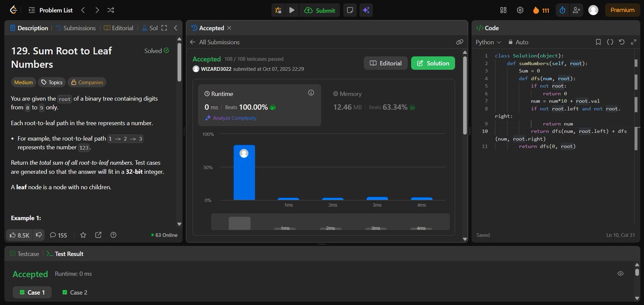Close the Accepted tab

click(229, 28)
